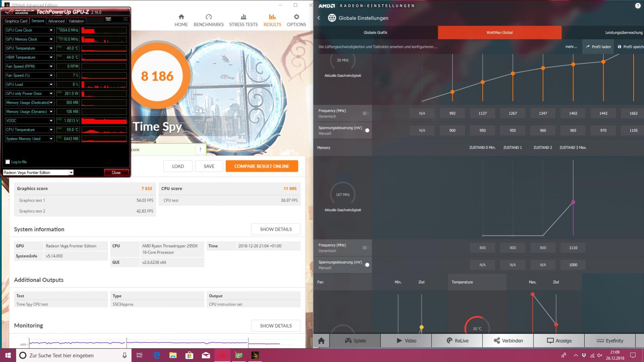
Task: Click Windows Start button
Action: (x=8, y=355)
